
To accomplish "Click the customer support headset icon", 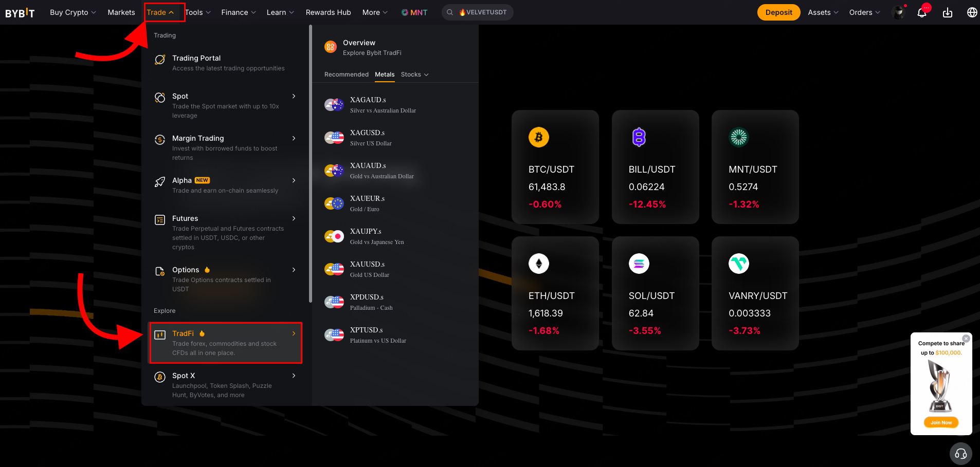I will 960,454.
